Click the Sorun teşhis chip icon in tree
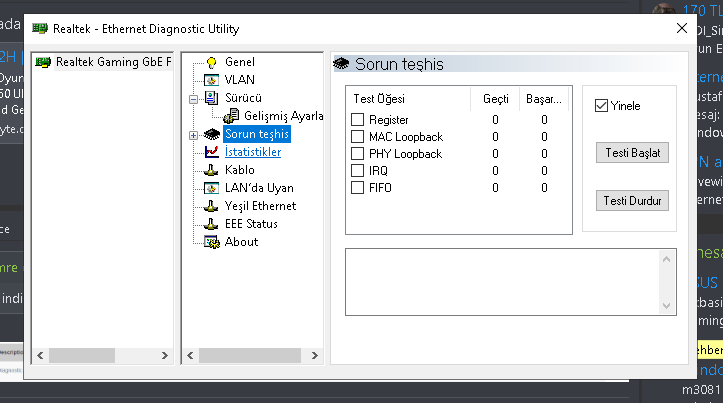Viewport: 723px width, 403px height. tap(212, 134)
